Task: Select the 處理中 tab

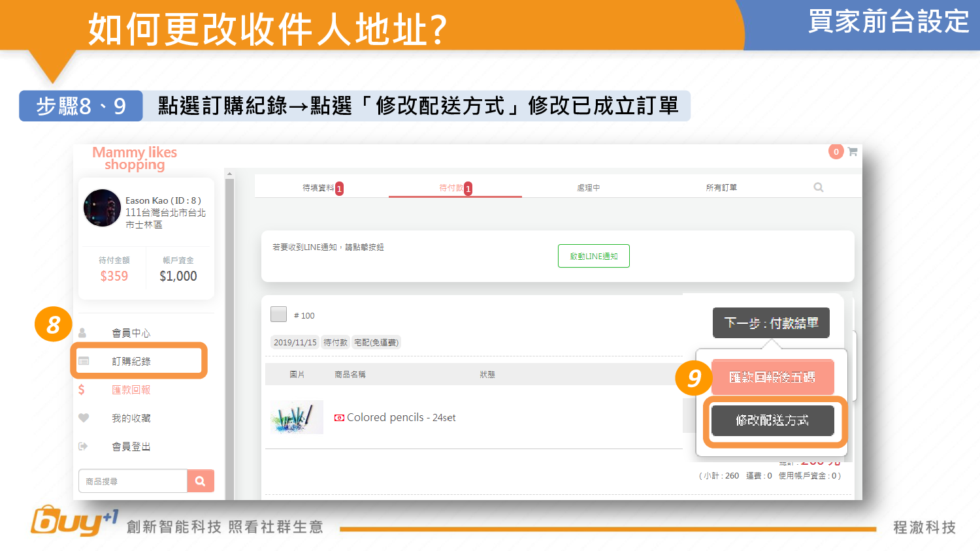Action: pyautogui.click(x=588, y=188)
